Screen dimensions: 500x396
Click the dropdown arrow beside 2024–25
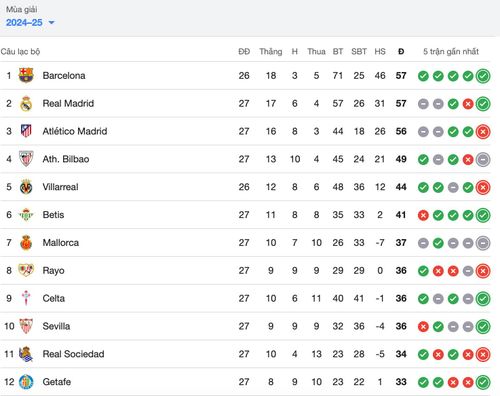[51, 23]
